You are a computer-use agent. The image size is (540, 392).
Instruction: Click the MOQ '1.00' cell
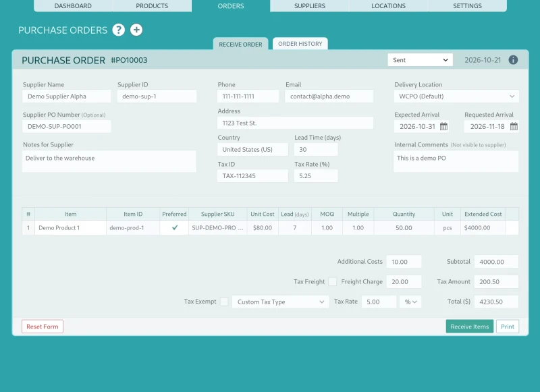pos(327,228)
